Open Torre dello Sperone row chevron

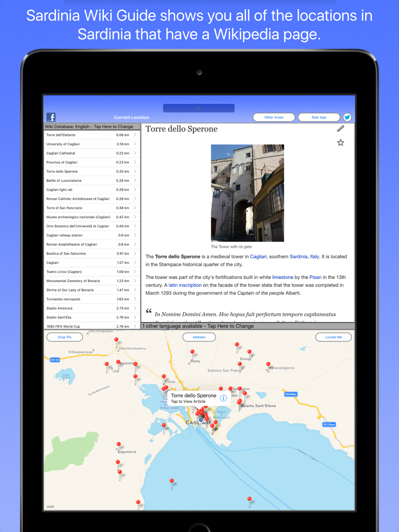tap(135, 171)
